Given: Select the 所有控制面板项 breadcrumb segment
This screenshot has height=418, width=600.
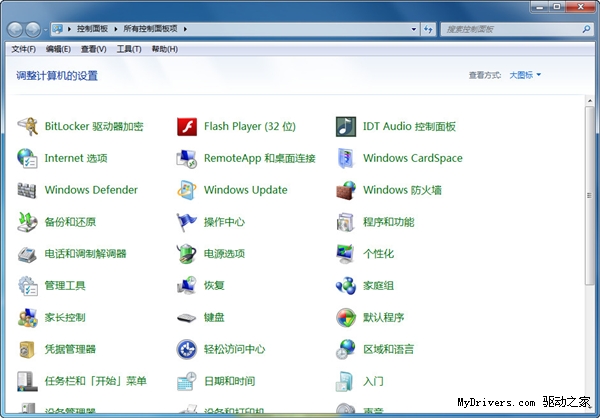Looking at the screenshot, I should point(150,29).
